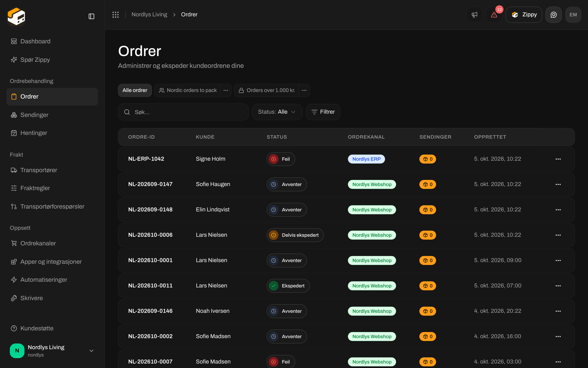Click date 4. okt. 2026, 20:22
The height and width of the screenshot is (368, 588).
pos(497,311)
